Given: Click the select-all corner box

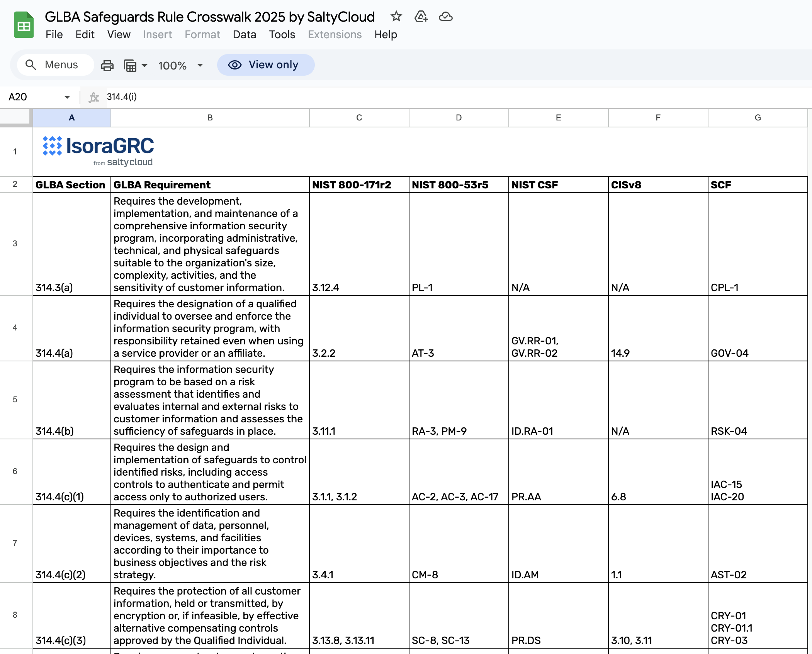Looking at the screenshot, I should tap(15, 117).
